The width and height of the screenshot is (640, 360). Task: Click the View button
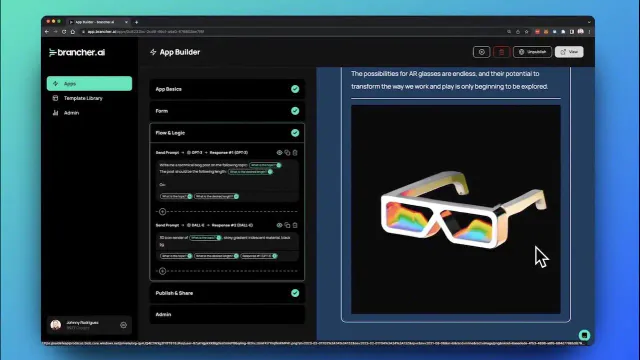pyautogui.click(x=569, y=52)
